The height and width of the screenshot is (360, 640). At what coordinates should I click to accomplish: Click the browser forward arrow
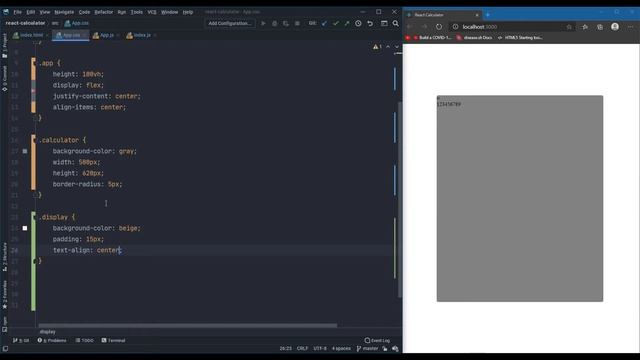[x=424, y=27]
